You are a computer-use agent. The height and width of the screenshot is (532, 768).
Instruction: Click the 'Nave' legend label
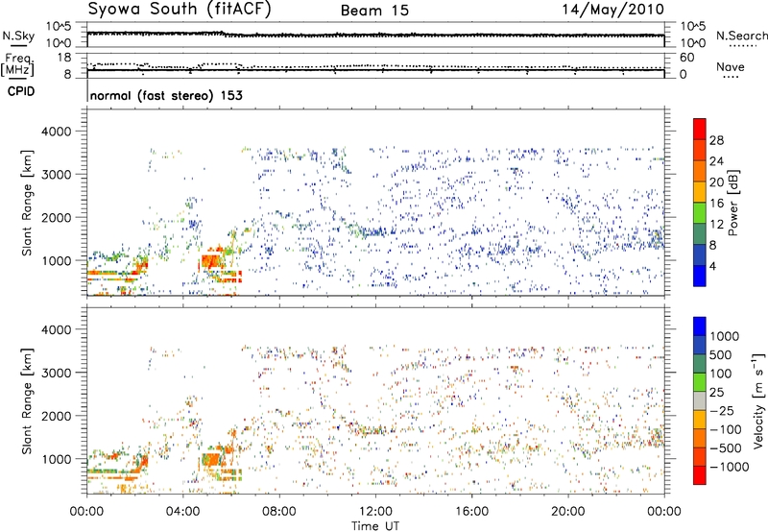(x=731, y=67)
